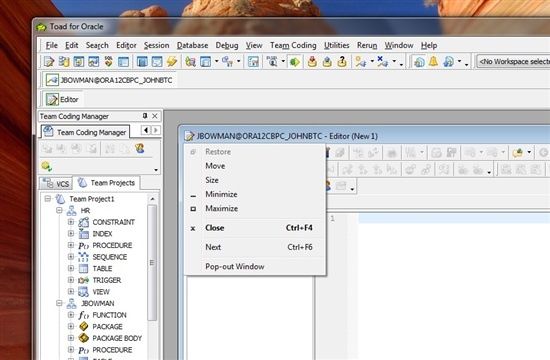Open the Database menu

tap(192, 45)
